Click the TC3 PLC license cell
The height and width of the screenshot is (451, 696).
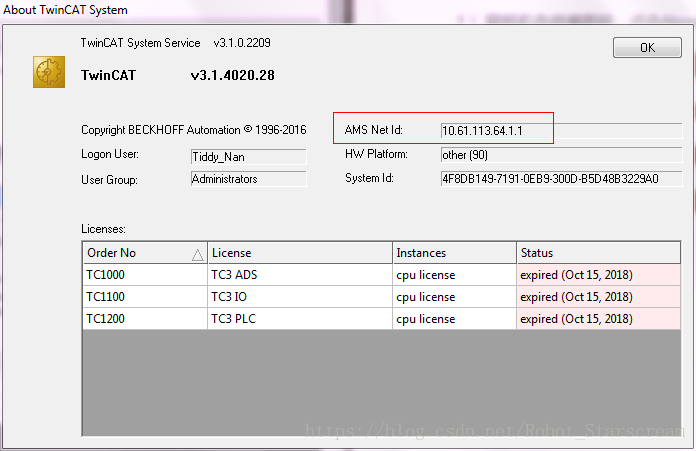point(300,319)
